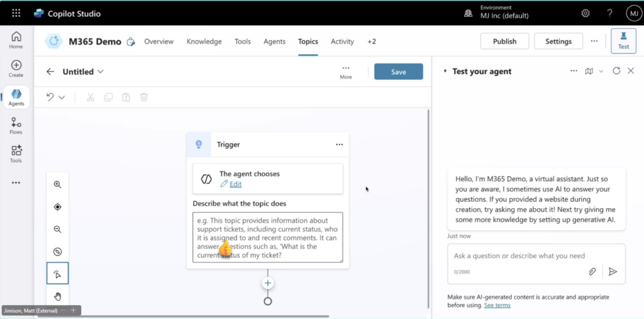The height and width of the screenshot is (319, 644).
Task: Copy the selected node
Action: pos(108,97)
